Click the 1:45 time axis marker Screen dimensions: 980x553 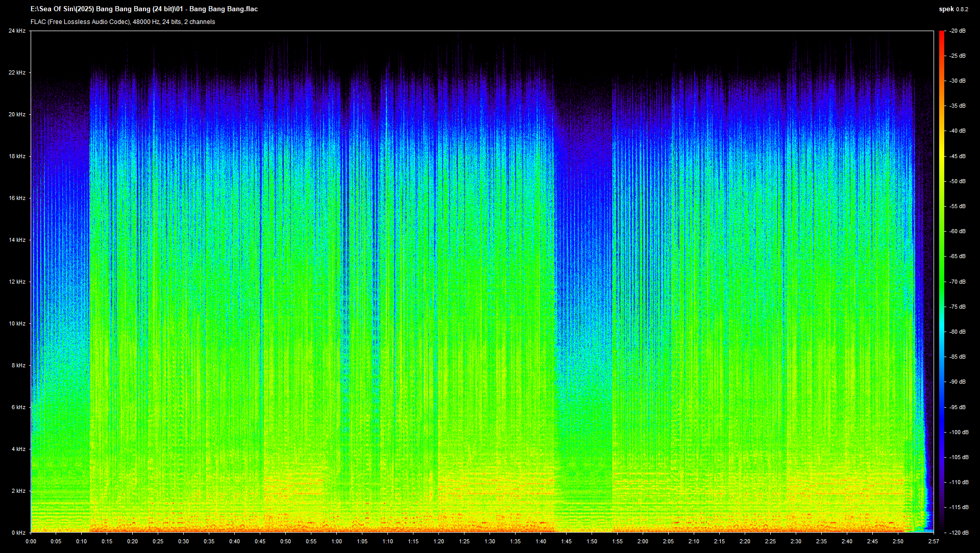pos(566,542)
